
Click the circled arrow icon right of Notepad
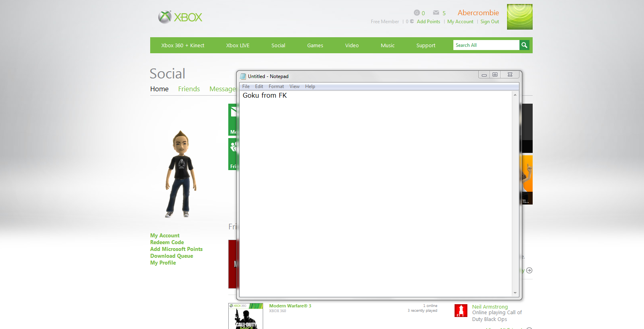click(x=529, y=271)
